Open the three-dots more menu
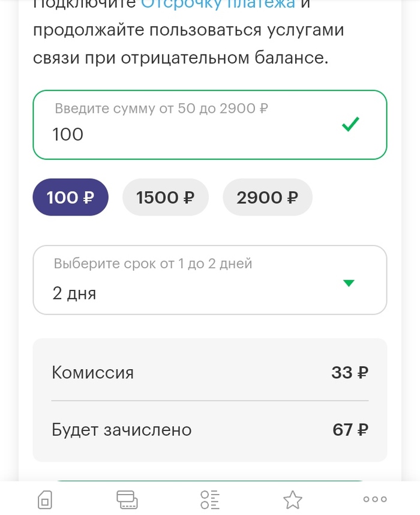 [x=375, y=499]
